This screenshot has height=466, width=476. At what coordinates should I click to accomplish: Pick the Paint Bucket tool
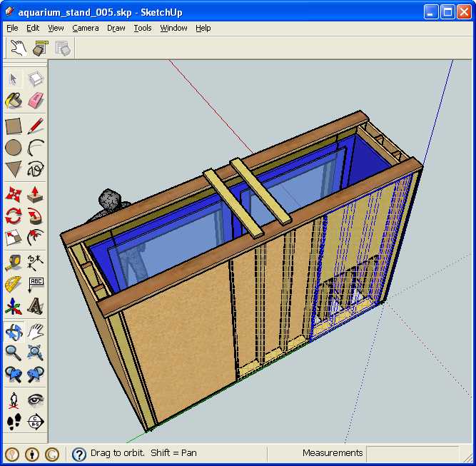tap(14, 100)
